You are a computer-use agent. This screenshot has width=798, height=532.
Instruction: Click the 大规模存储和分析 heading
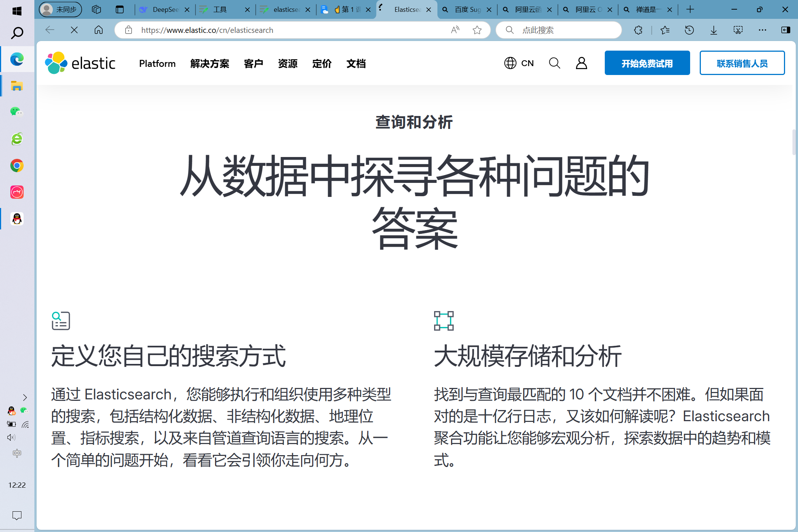click(x=528, y=356)
